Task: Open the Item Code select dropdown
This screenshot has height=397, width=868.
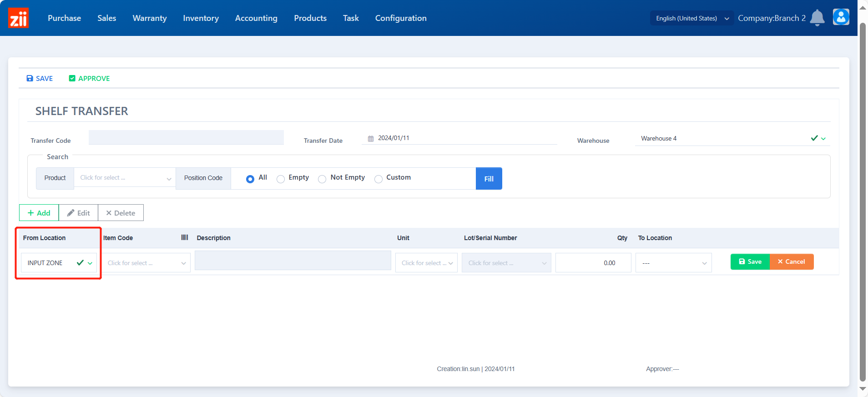Action: [x=146, y=263]
